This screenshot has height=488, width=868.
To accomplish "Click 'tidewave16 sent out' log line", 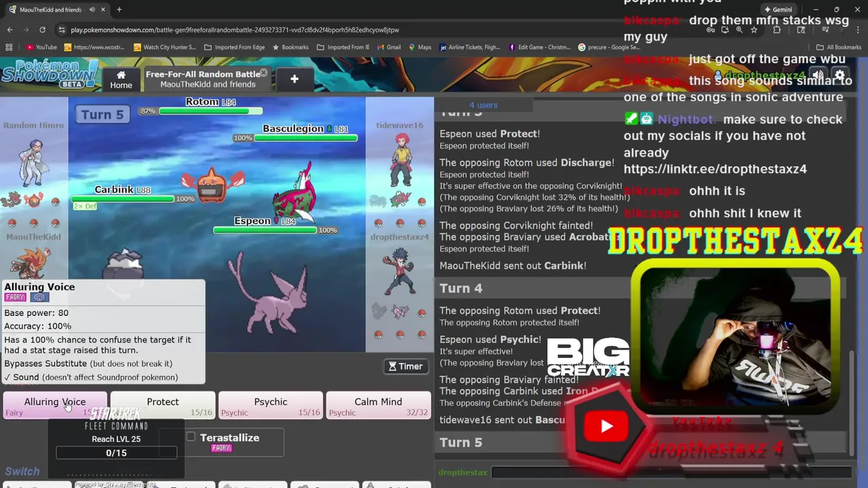I will tap(502, 420).
